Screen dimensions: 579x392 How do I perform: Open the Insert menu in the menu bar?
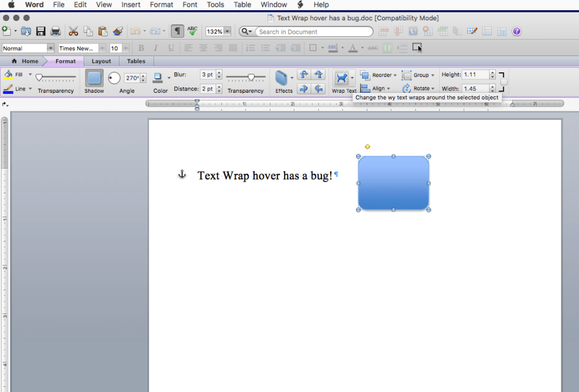click(131, 5)
